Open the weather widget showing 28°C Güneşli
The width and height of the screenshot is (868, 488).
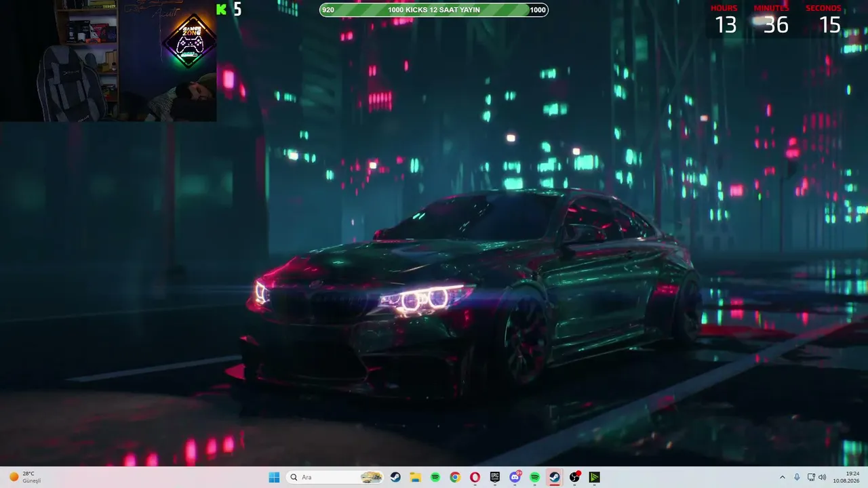[x=25, y=477]
